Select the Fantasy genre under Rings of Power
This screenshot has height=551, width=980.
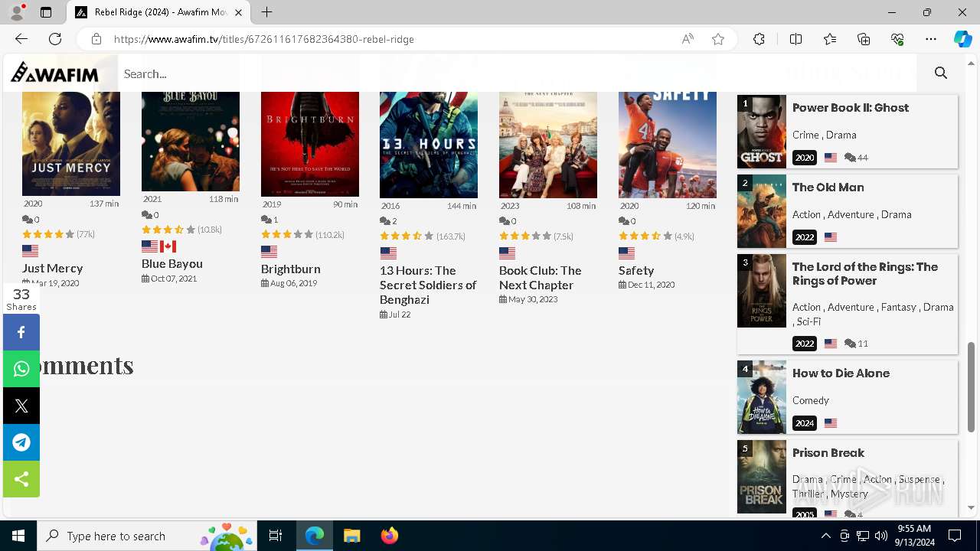899,307
